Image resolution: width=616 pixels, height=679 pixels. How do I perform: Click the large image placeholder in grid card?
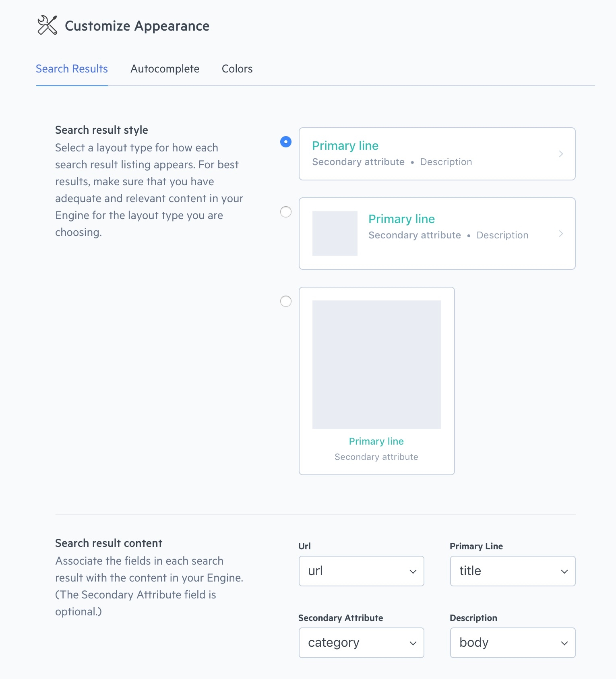(x=377, y=365)
